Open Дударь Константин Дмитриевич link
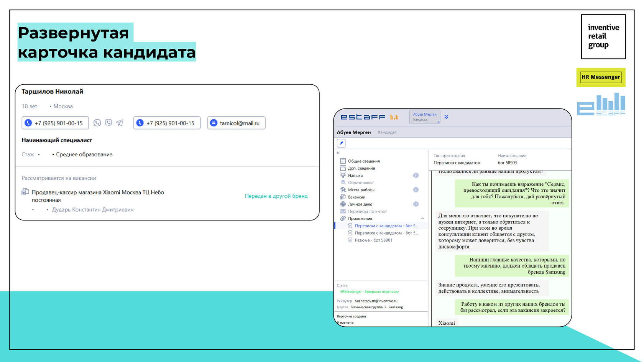The height and width of the screenshot is (362, 644). coord(93,210)
